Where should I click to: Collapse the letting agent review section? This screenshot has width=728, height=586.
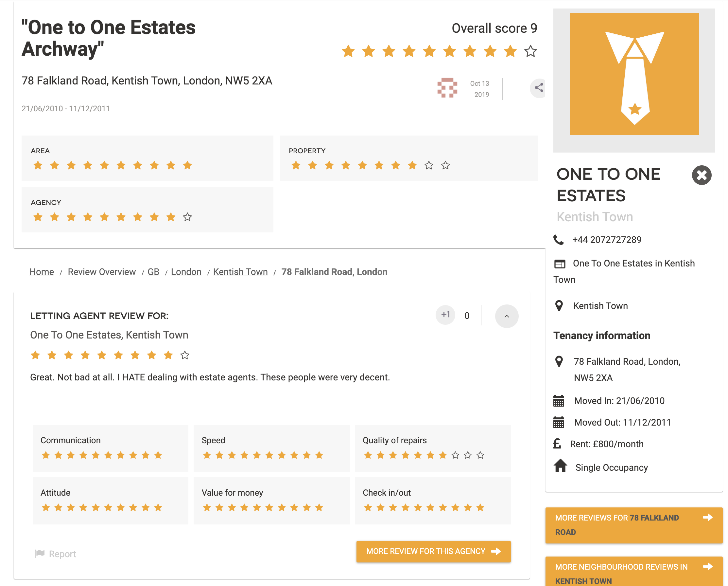(506, 316)
